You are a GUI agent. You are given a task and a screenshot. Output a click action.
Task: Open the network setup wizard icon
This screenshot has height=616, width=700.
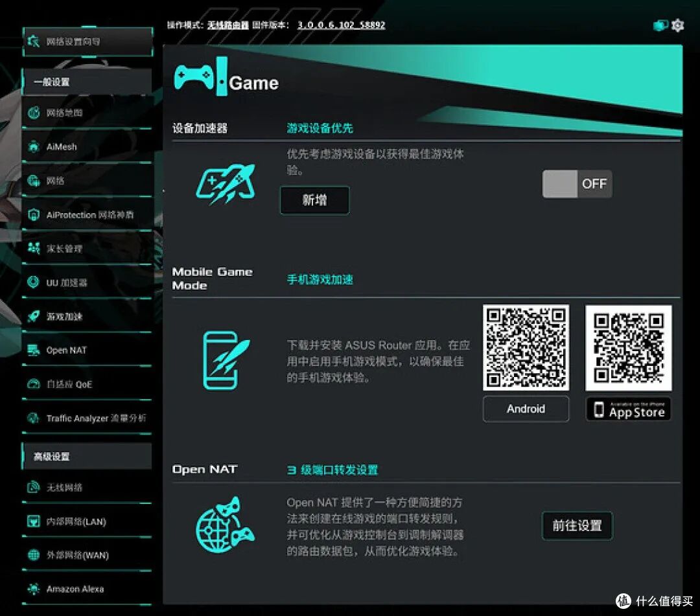click(x=34, y=41)
